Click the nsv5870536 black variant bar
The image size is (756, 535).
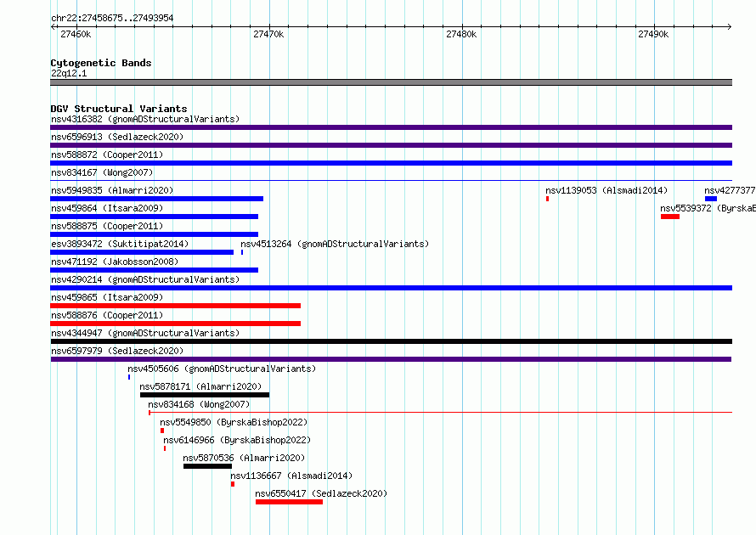(208, 466)
